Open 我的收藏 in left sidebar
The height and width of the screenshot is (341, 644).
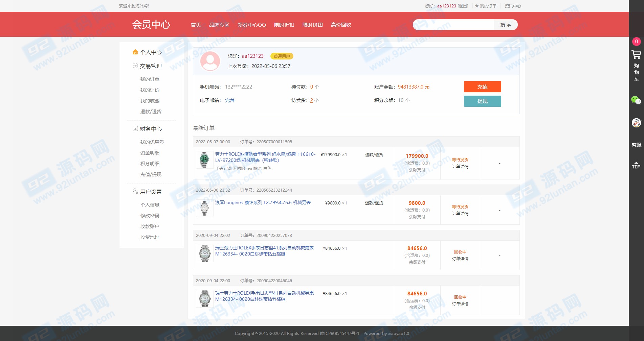pos(150,101)
